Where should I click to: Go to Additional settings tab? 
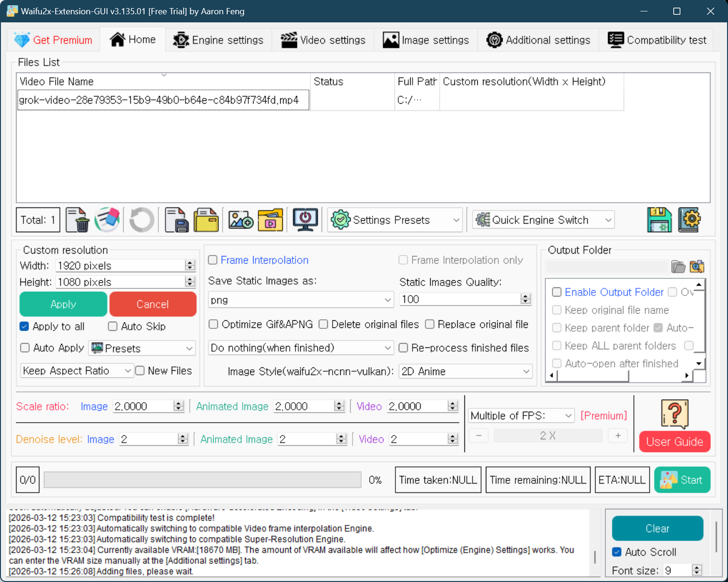[538, 40]
